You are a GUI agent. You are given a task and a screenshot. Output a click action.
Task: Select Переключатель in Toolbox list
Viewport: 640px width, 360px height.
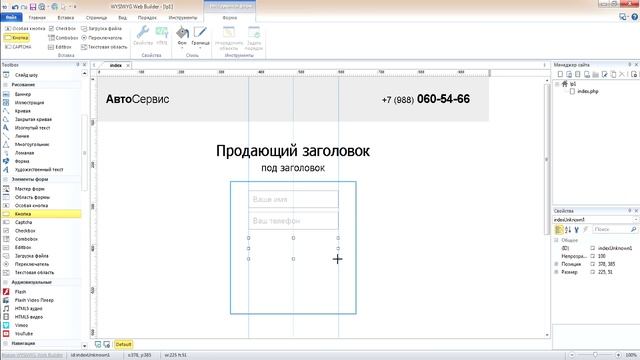(x=31, y=264)
